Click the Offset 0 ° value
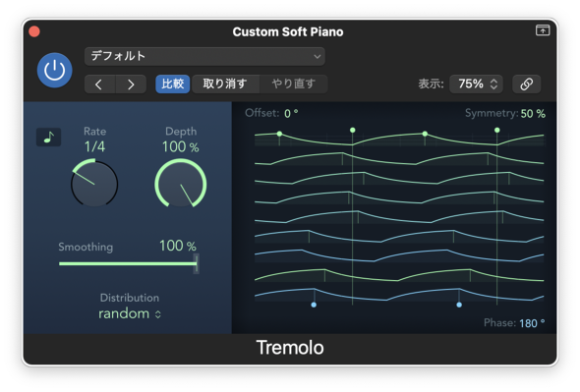Screen dimensions: 580x392 pyautogui.click(x=291, y=113)
